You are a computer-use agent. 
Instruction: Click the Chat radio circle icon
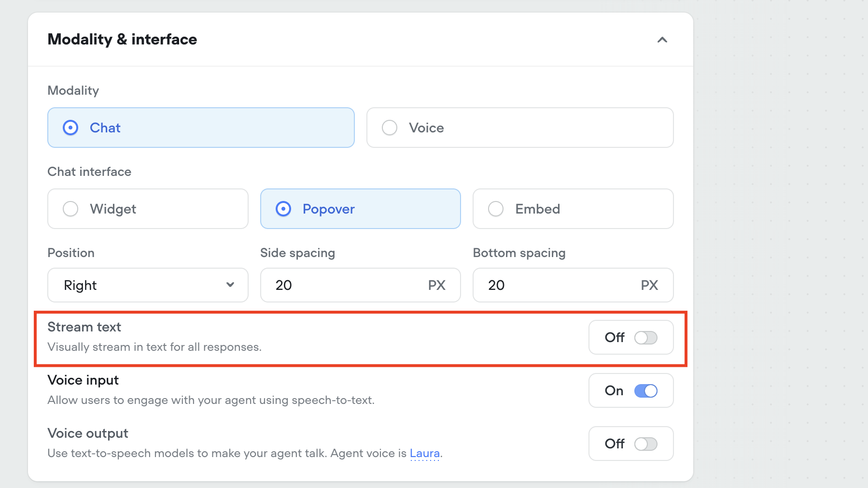pyautogui.click(x=70, y=128)
